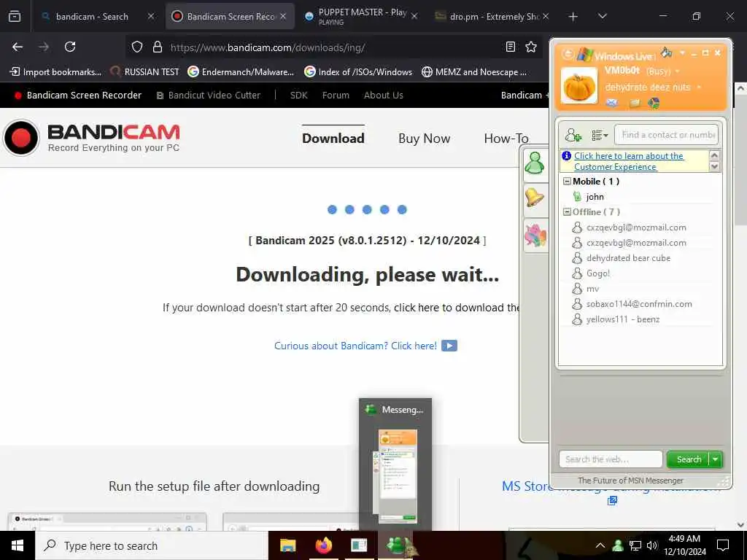
Task: Select the green buddy tab in Messenger sidebar
Action: (x=535, y=163)
